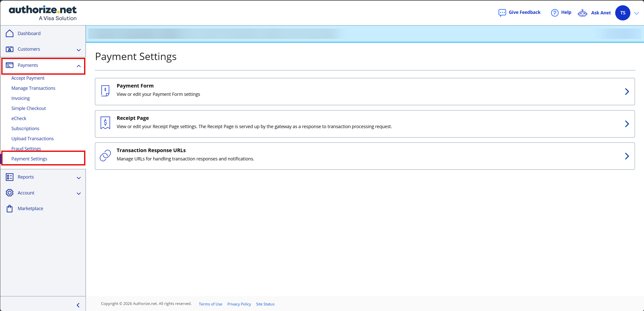This screenshot has height=311, width=644.
Task: Go to Dashboard in the sidebar
Action: (29, 33)
